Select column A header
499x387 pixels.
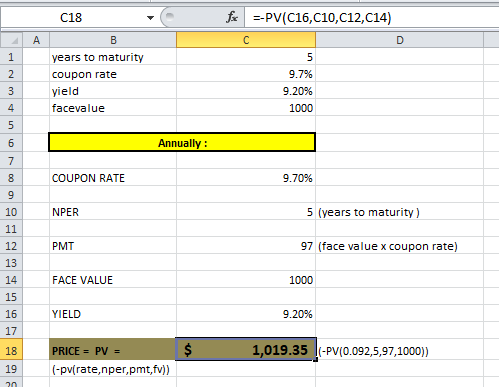36,40
